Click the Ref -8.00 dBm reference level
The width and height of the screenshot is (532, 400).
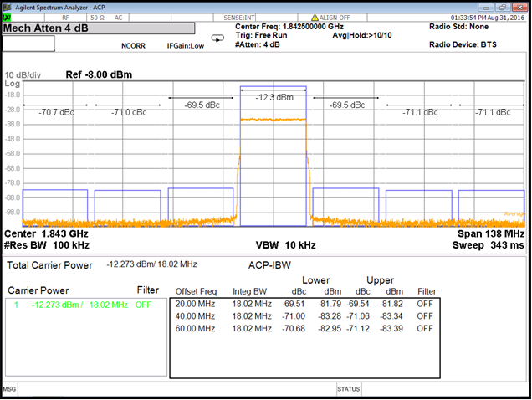(x=98, y=74)
